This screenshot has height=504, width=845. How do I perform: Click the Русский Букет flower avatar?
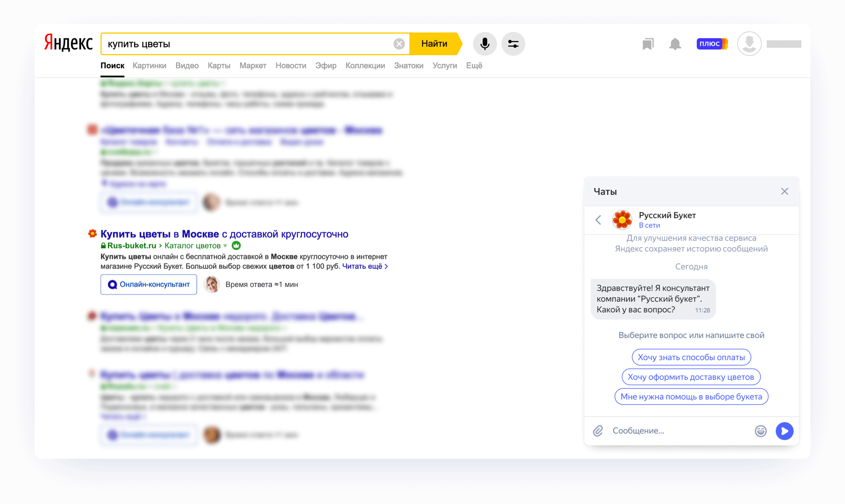[x=622, y=220]
